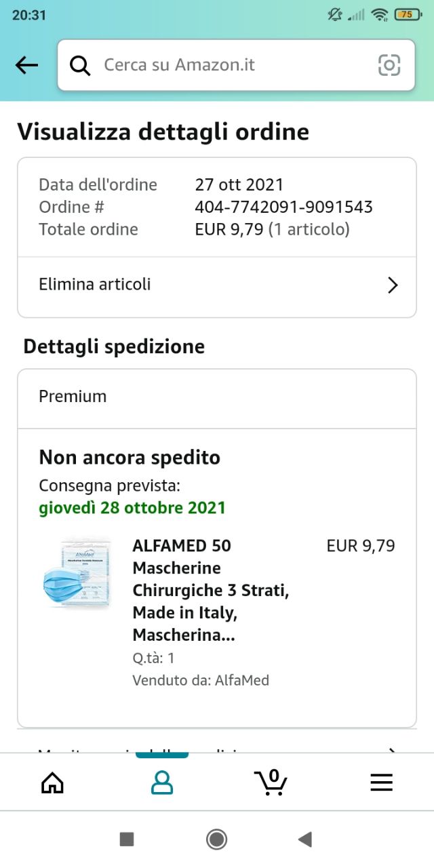
Task: Focus the Cerca su Amazon.it search field
Action: click(x=236, y=65)
